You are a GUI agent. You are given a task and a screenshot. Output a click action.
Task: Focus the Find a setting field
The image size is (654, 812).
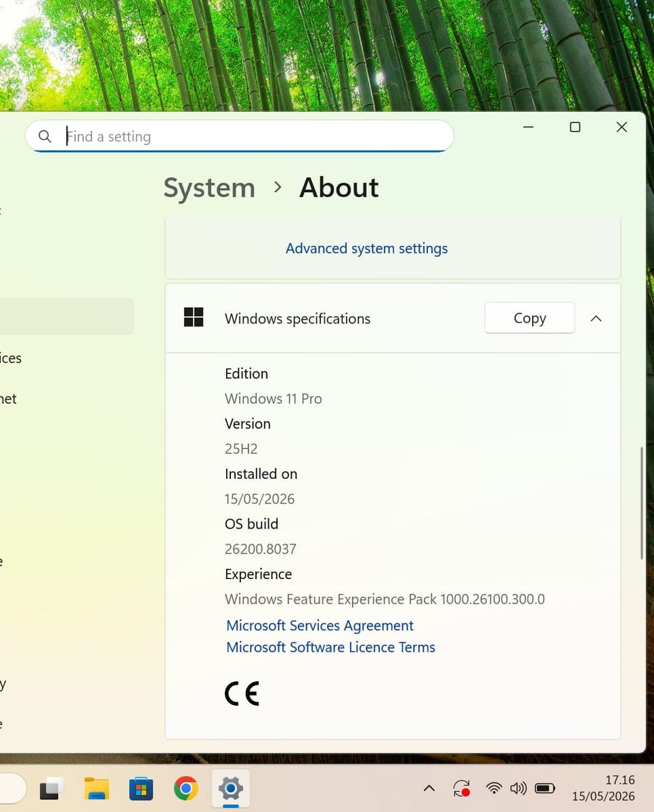tap(240, 136)
